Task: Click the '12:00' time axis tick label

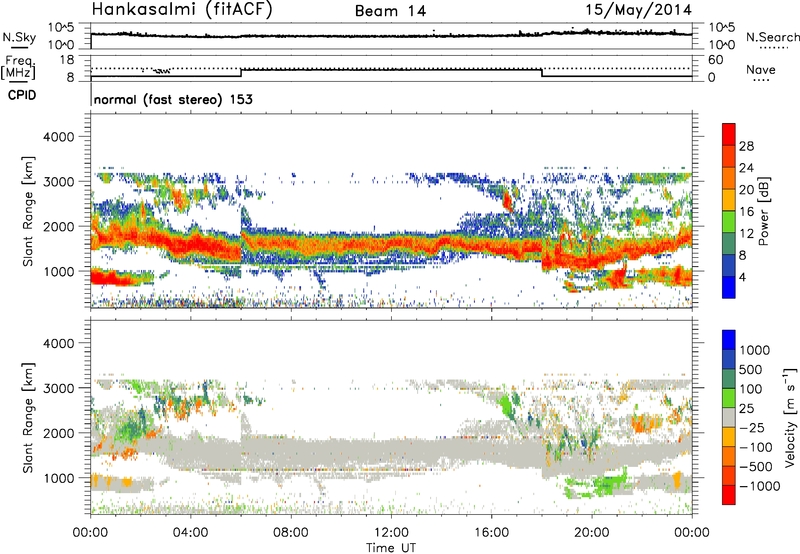Action: click(391, 533)
